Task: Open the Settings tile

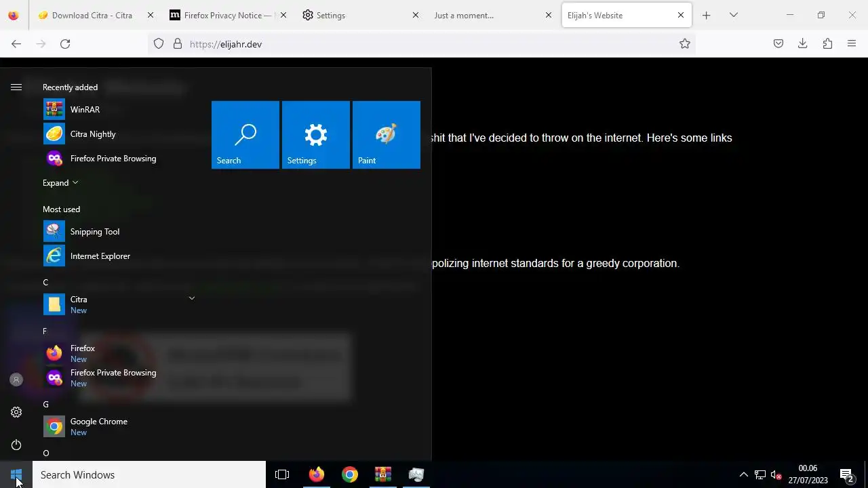Action: (x=316, y=135)
